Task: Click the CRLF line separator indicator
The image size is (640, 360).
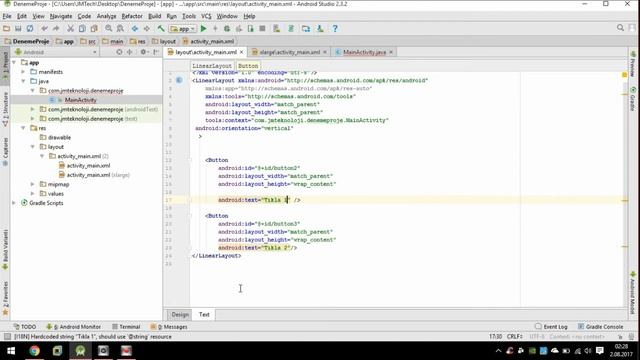Action: click(514, 337)
